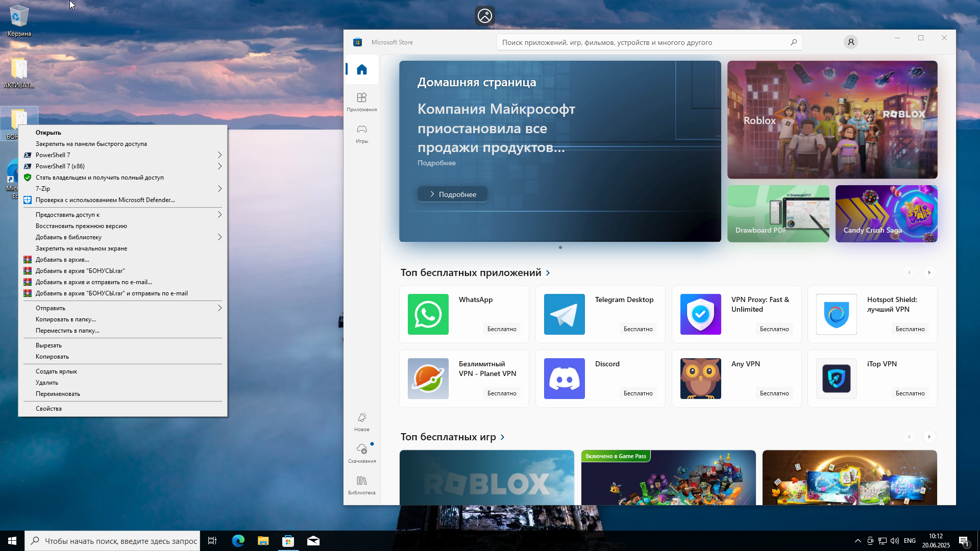
Task: Click the Store user account icon
Action: 851,42
